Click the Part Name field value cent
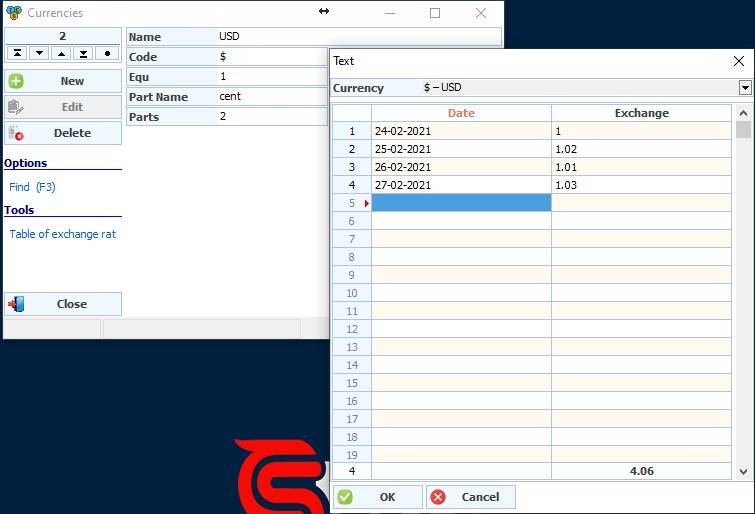The image size is (755, 514). 272,97
